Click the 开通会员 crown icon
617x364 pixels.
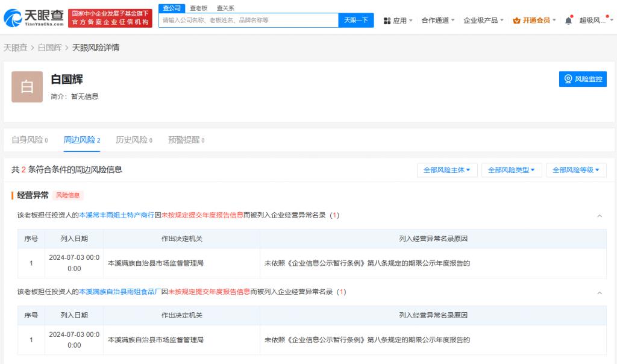point(516,20)
